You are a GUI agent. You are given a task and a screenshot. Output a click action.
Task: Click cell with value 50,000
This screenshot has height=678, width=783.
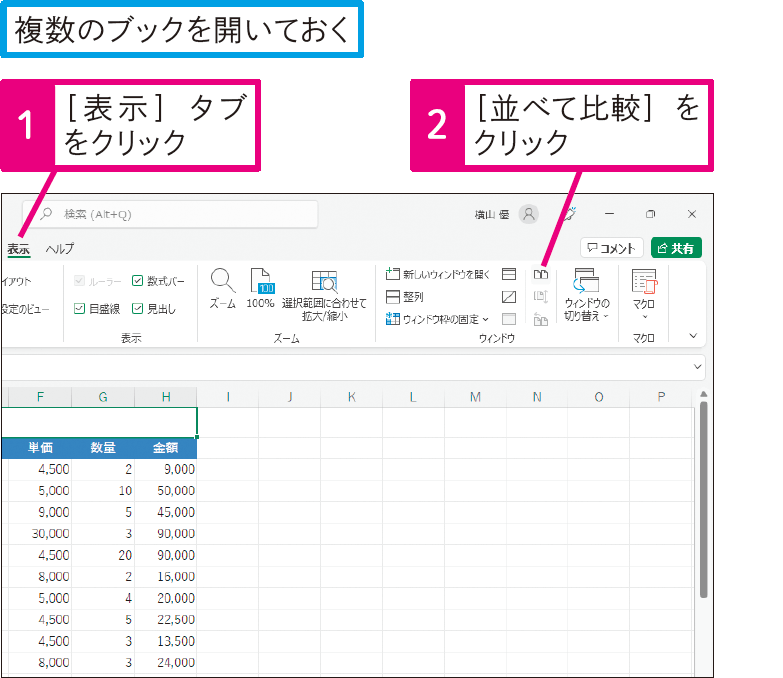[166, 491]
